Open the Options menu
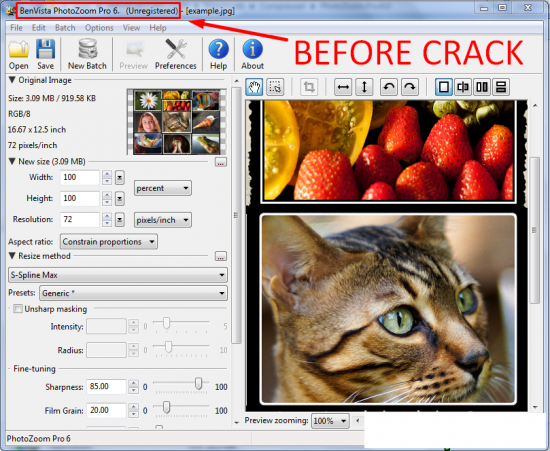The width and height of the screenshot is (550, 451). (x=99, y=28)
